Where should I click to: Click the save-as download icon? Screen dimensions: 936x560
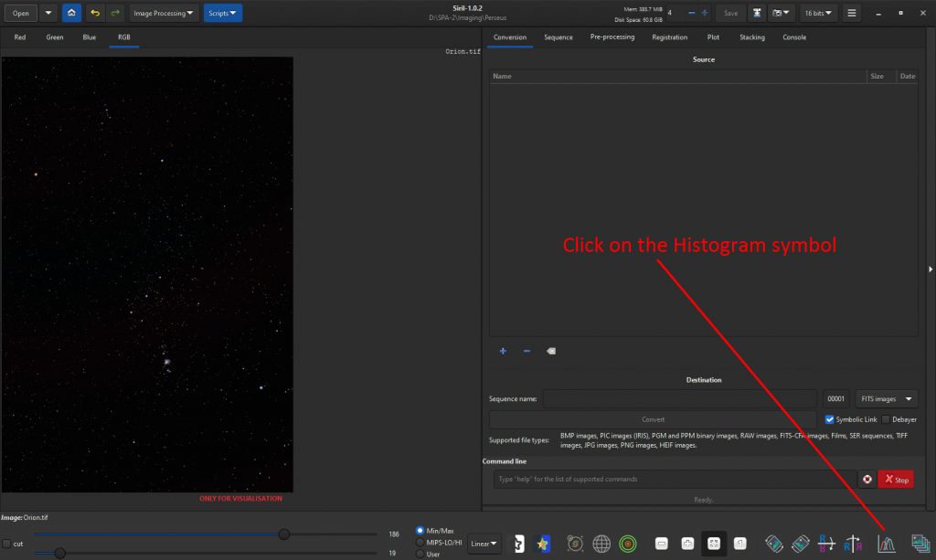(757, 13)
